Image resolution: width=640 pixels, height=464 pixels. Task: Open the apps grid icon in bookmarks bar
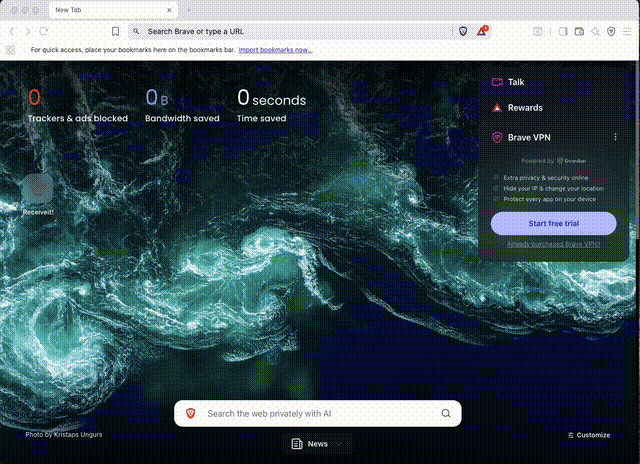(x=11, y=49)
